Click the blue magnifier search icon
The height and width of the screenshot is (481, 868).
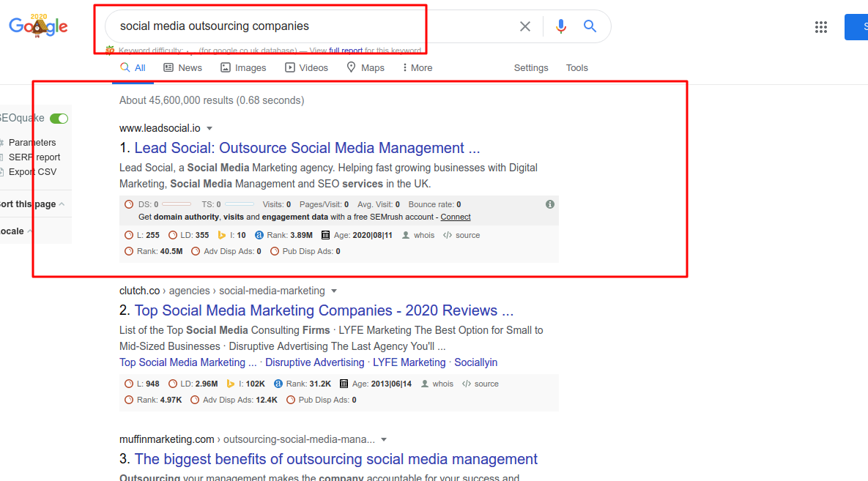click(x=590, y=26)
